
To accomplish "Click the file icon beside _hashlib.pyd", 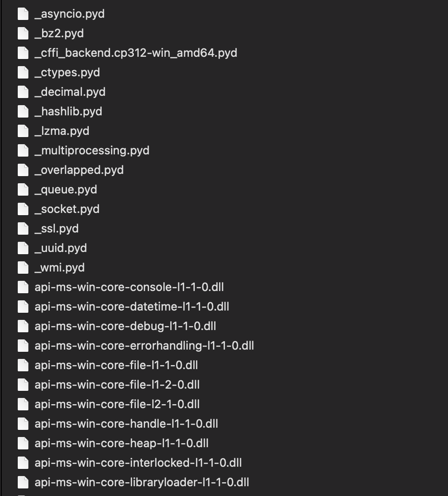I will (23, 111).
